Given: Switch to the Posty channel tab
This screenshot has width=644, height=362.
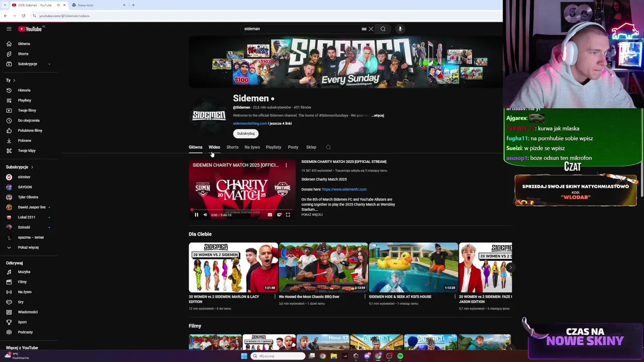Looking at the screenshot, I should [x=293, y=147].
